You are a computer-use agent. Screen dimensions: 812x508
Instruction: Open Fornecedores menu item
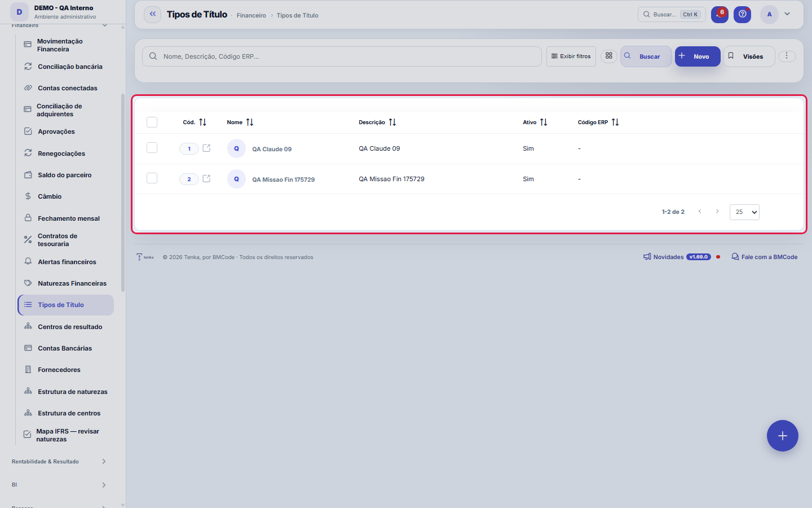tap(65, 370)
